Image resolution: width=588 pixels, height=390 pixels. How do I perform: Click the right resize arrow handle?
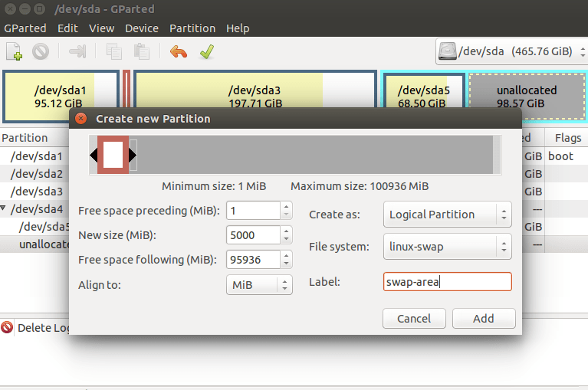click(133, 155)
